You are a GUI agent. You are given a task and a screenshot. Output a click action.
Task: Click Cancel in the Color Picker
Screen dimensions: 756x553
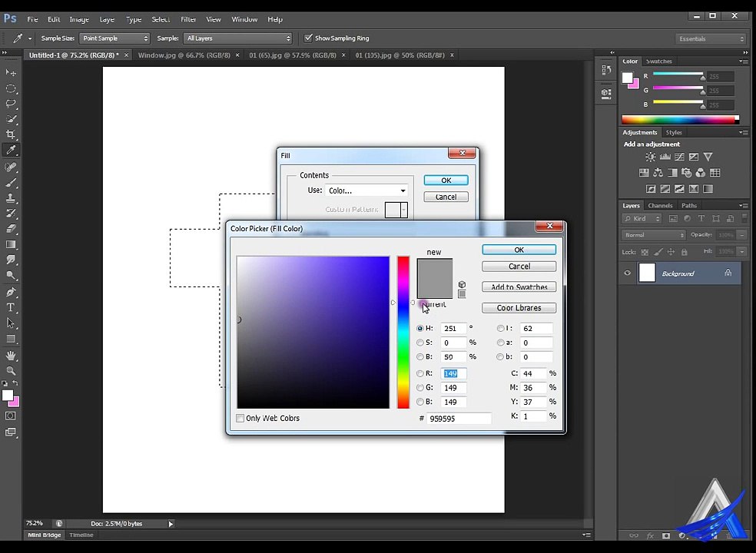tap(519, 267)
